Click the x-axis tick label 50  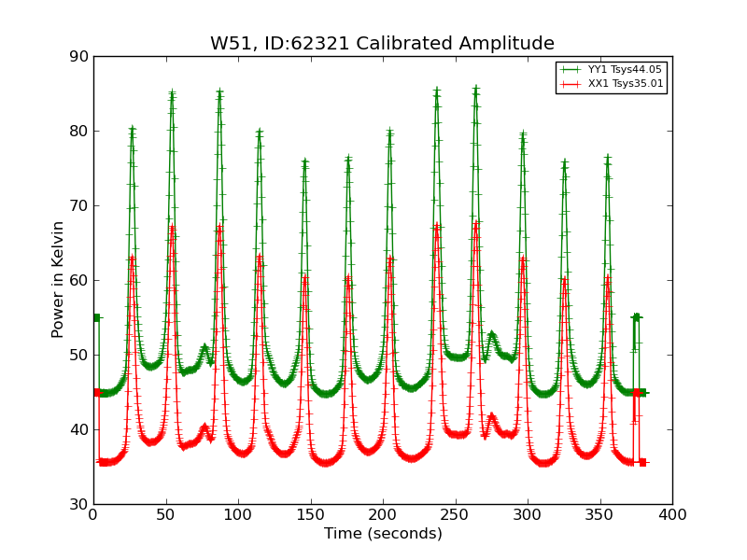coord(166,515)
